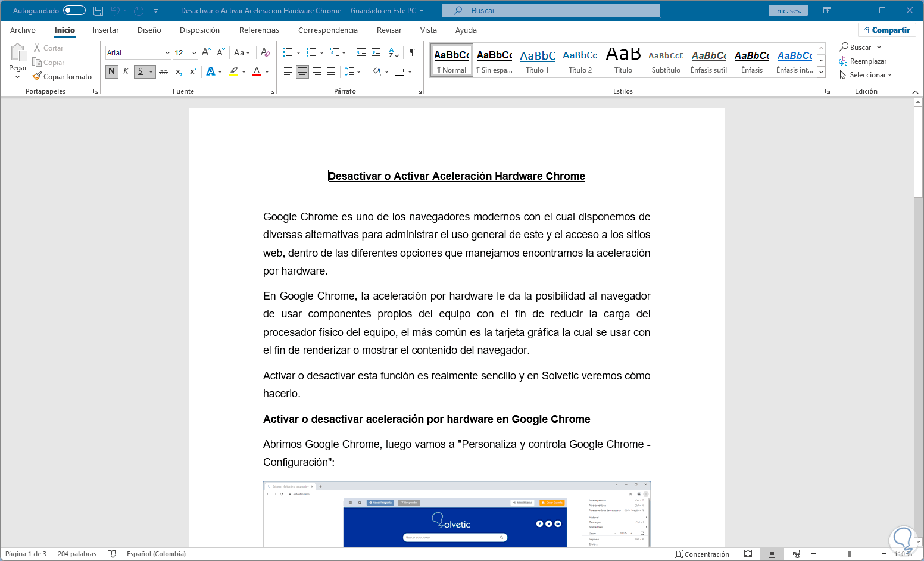The image size is (924, 561).
Task: Switch to Read Mode view icon
Action: 748,554
